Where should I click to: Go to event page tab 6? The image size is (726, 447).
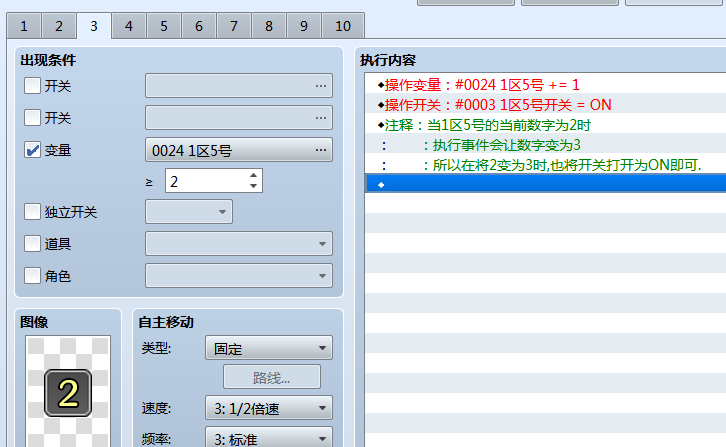(x=199, y=26)
